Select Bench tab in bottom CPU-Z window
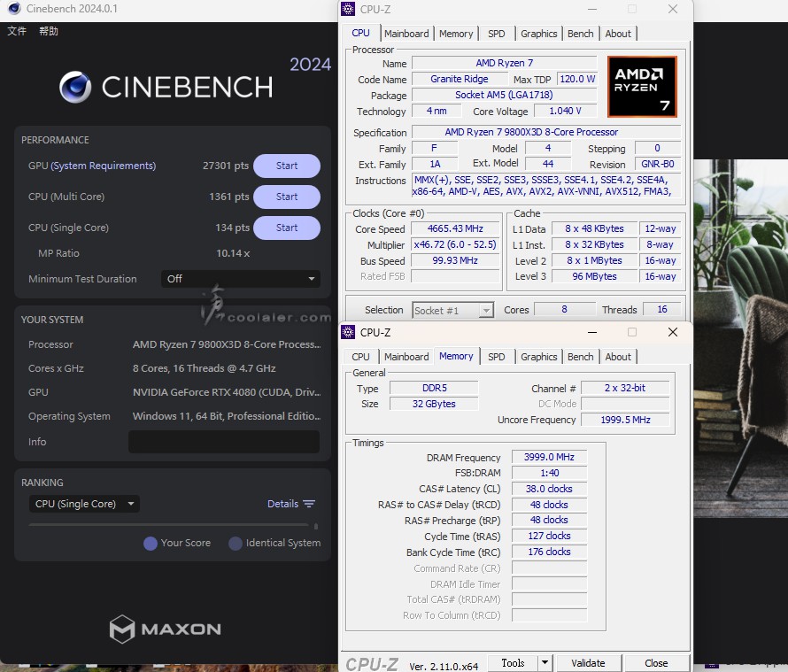 [581, 357]
